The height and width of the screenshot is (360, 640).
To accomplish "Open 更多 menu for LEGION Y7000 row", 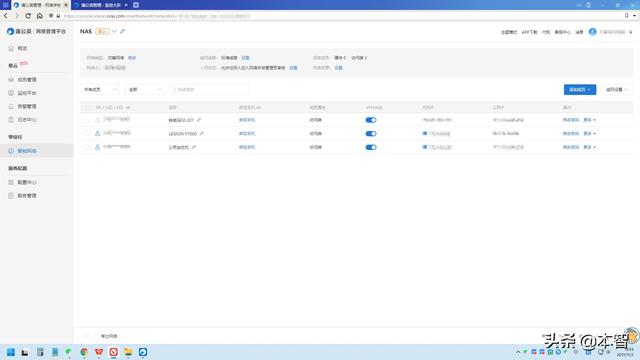I will point(589,133).
